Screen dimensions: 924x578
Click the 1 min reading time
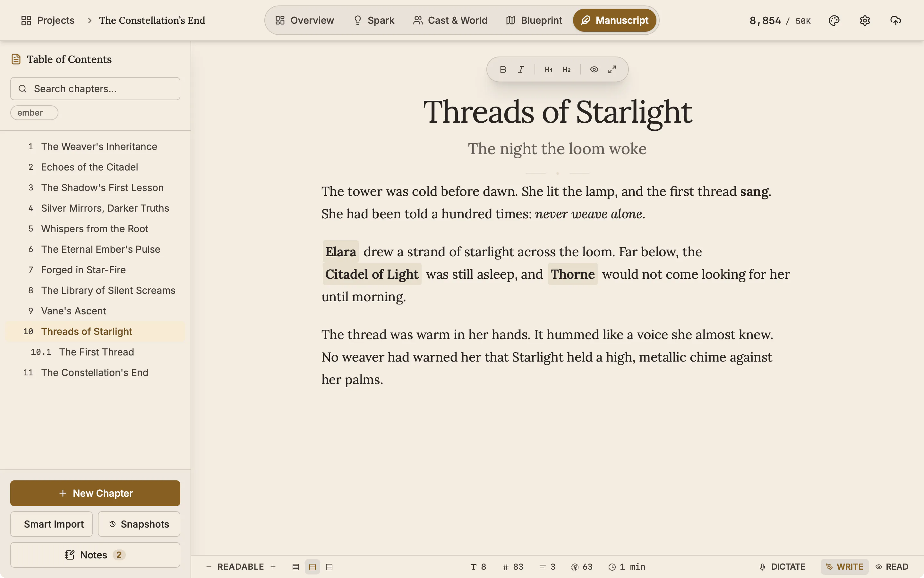[627, 567]
